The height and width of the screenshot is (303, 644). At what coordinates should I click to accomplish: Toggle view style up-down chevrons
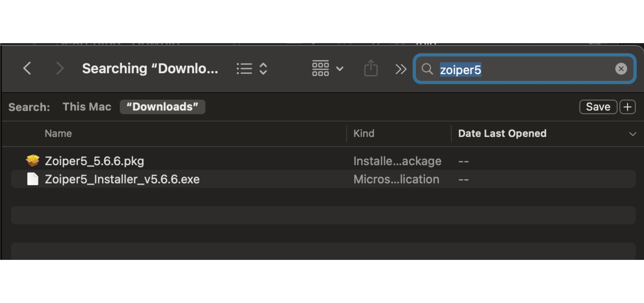(263, 68)
